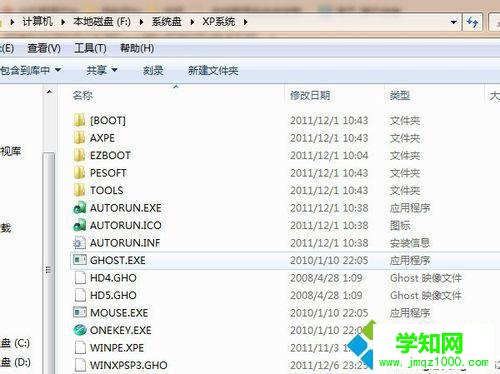Select the HD4.GHO file name
The width and height of the screenshot is (500, 374).
pyautogui.click(x=113, y=278)
